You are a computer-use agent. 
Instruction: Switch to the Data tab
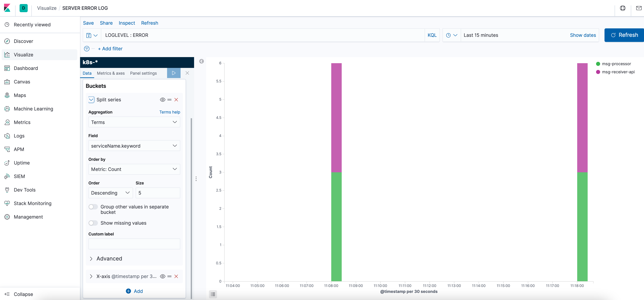click(87, 73)
